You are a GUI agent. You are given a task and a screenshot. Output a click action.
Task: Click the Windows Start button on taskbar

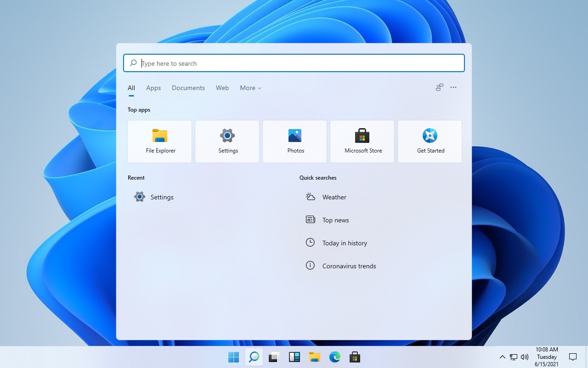(x=233, y=357)
